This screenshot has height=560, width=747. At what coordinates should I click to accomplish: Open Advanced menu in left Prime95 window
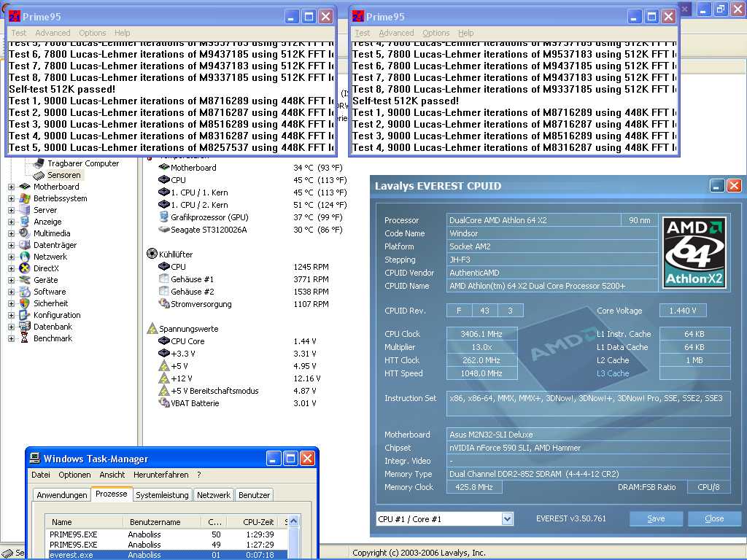tap(53, 33)
